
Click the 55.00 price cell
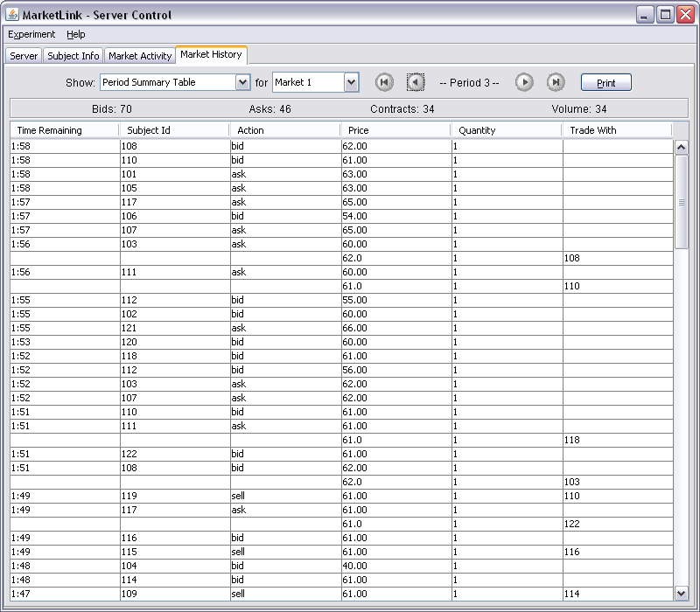(397, 300)
